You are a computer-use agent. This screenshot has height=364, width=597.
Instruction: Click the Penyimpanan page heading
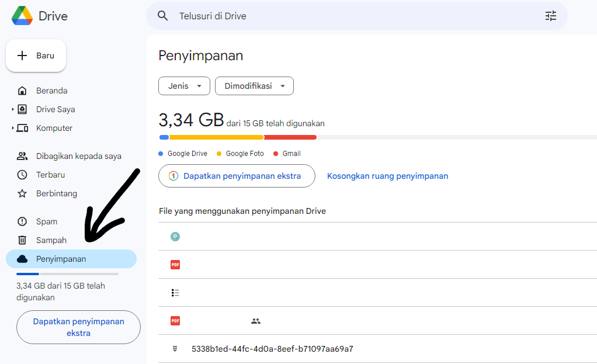[200, 56]
